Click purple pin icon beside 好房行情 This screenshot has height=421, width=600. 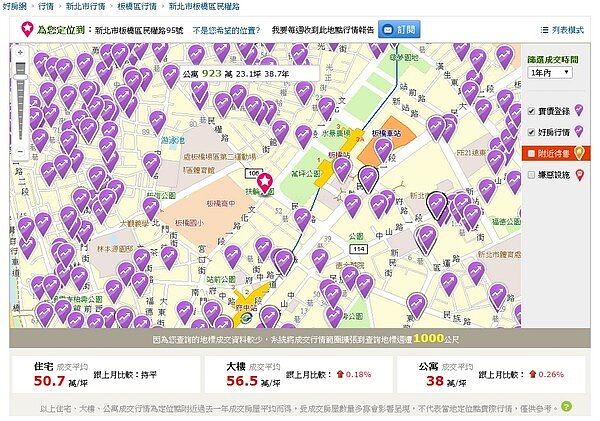click(579, 131)
